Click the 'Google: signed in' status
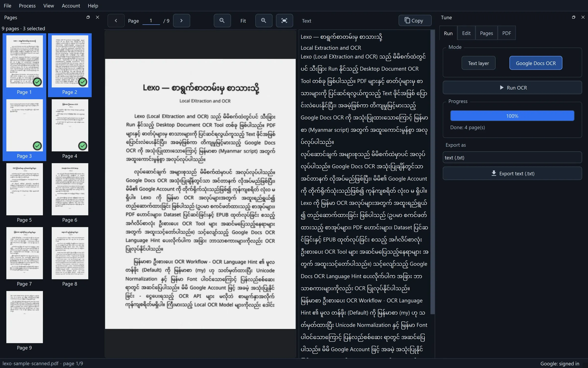588x368 pixels. [x=560, y=363]
